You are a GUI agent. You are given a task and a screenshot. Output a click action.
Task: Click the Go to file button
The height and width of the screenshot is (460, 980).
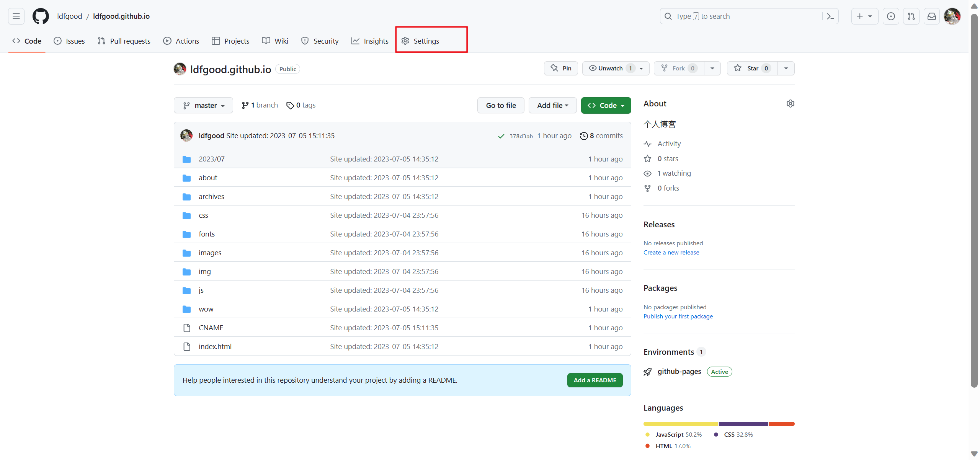coord(501,105)
